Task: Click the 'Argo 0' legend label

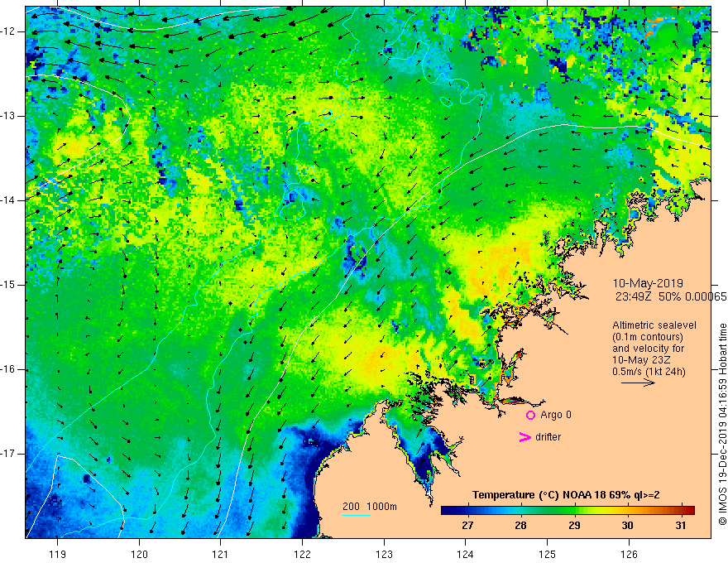Action: (x=556, y=415)
